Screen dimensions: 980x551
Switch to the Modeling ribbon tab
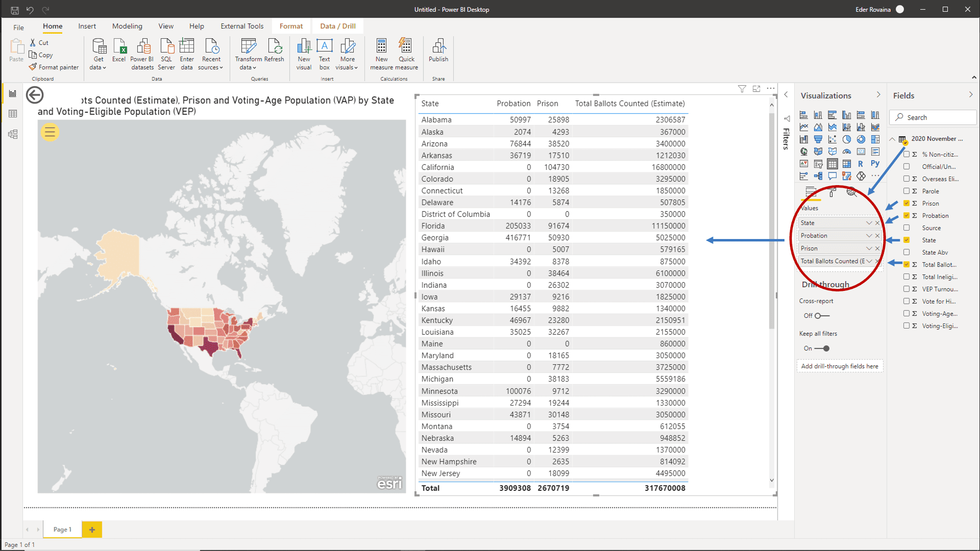(127, 26)
